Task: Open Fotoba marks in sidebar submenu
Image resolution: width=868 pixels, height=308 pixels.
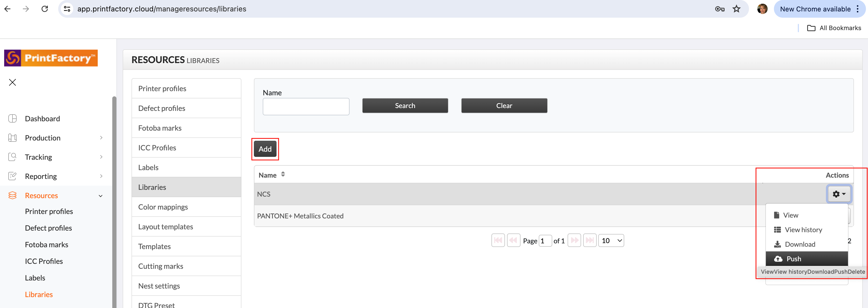Action: pos(47,245)
